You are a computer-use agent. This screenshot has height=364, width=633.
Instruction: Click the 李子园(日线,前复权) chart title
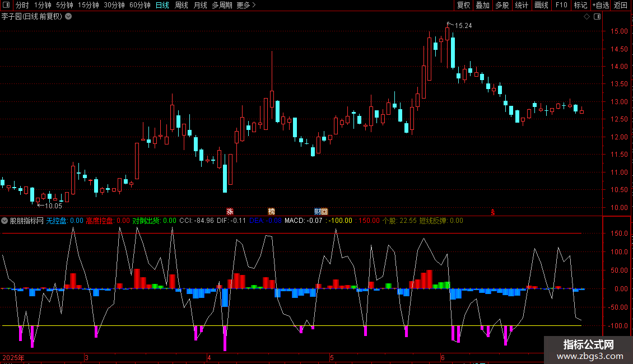pyautogui.click(x=32, y=16)
